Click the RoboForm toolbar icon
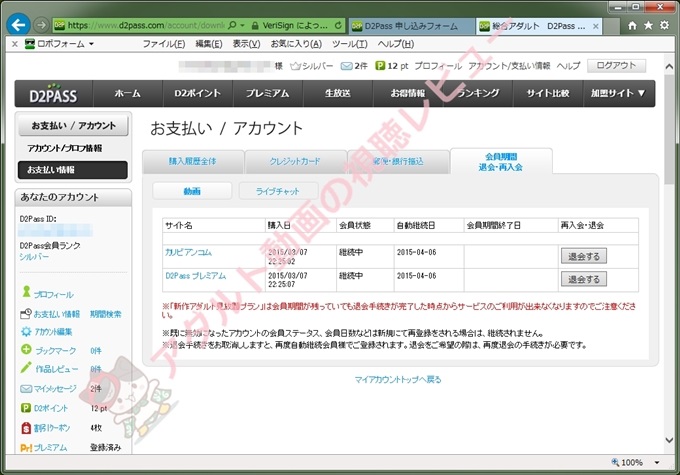This screenshot has width=680, height=475. pos(29,44)
